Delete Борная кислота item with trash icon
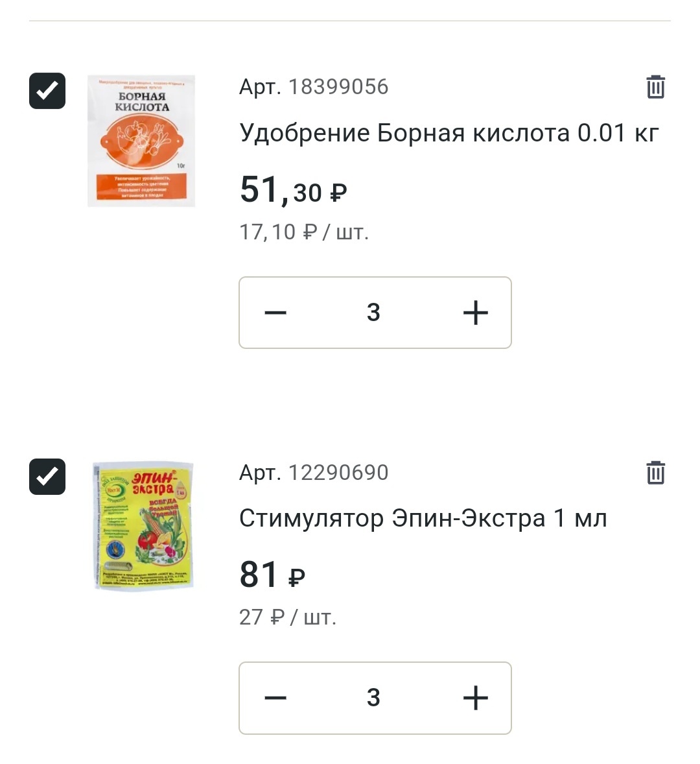This screenshot has height=764, width=700. 655,87
